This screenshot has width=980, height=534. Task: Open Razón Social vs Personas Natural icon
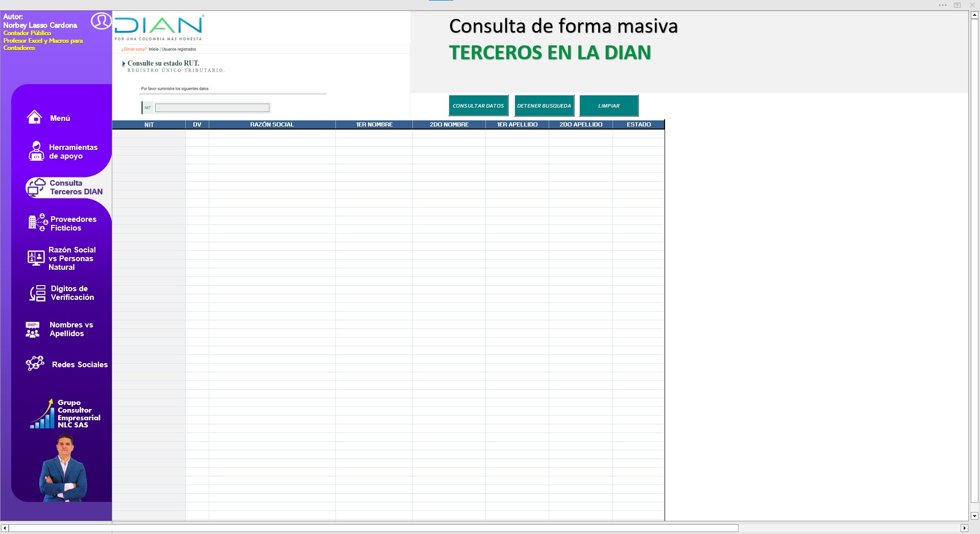36,258
